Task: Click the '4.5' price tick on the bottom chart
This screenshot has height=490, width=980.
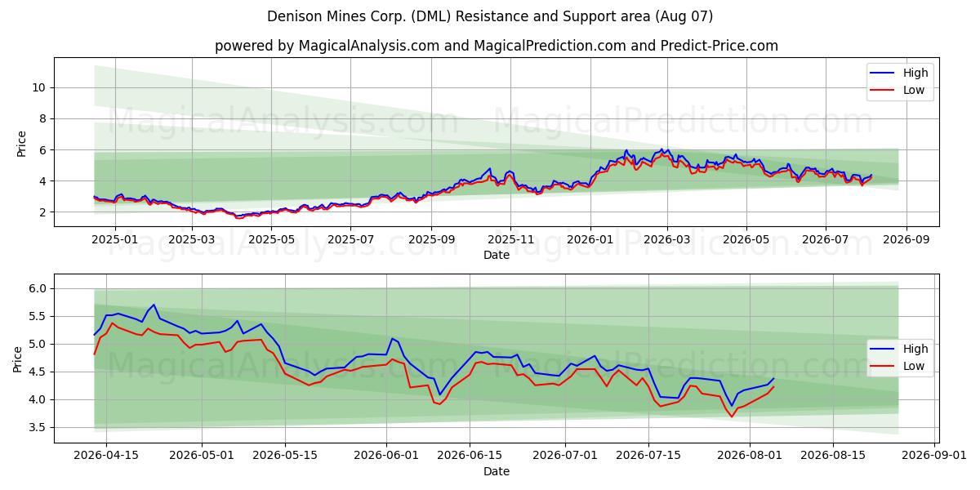Action: click(x=38, y=372)
